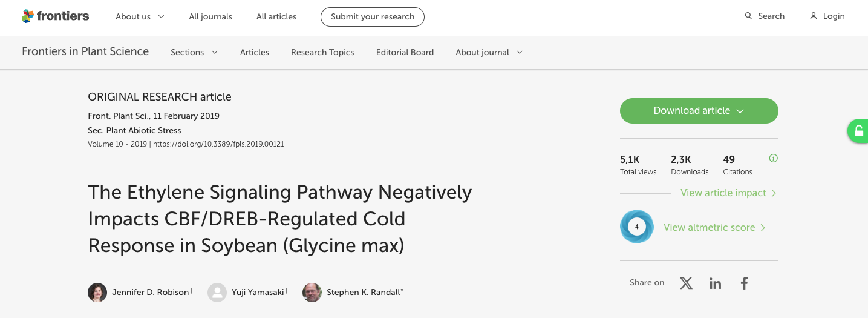The height and width of the screenshot is (318, 868).
Task: Click the Search magnifier icon
Action: (x=749, y=16)
